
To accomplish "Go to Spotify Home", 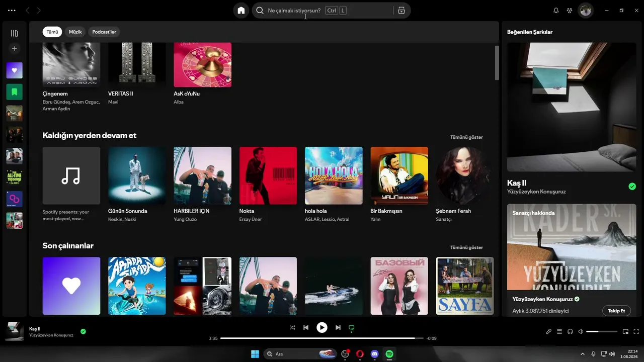I will pos(241,11).
